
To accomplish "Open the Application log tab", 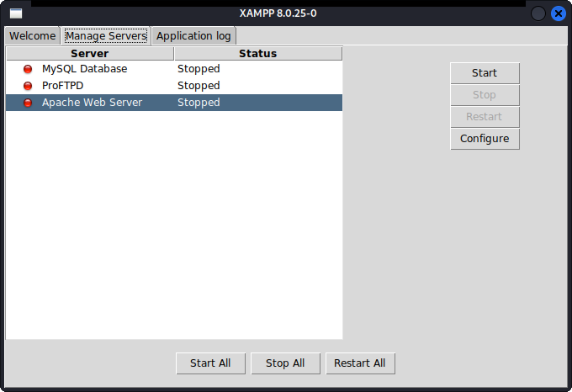I will [193, 35].
